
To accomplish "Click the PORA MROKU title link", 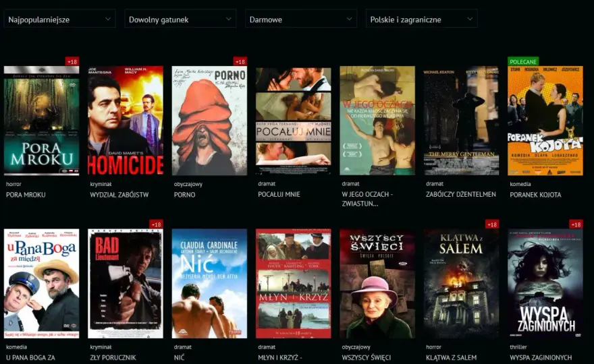I will 26,195.
